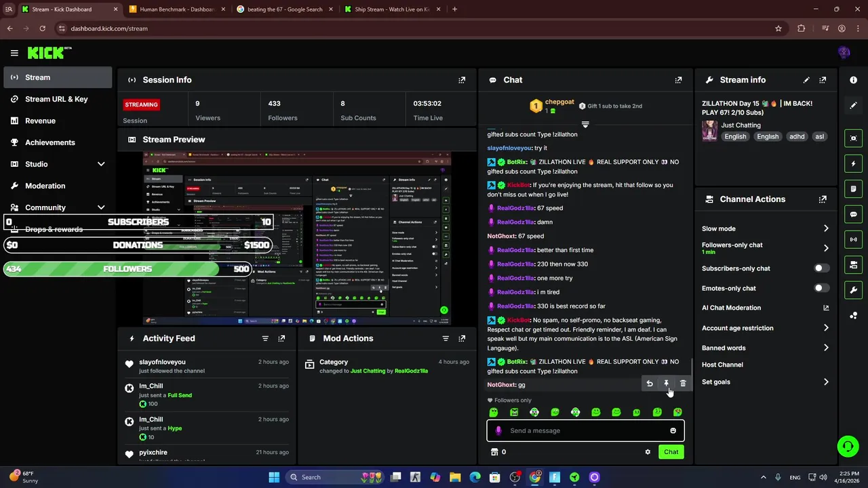Click RealGodz1lla's name in Mod Actions
Image resolution: width=868 pixels, height=488 pixels.
pos(411,371)
